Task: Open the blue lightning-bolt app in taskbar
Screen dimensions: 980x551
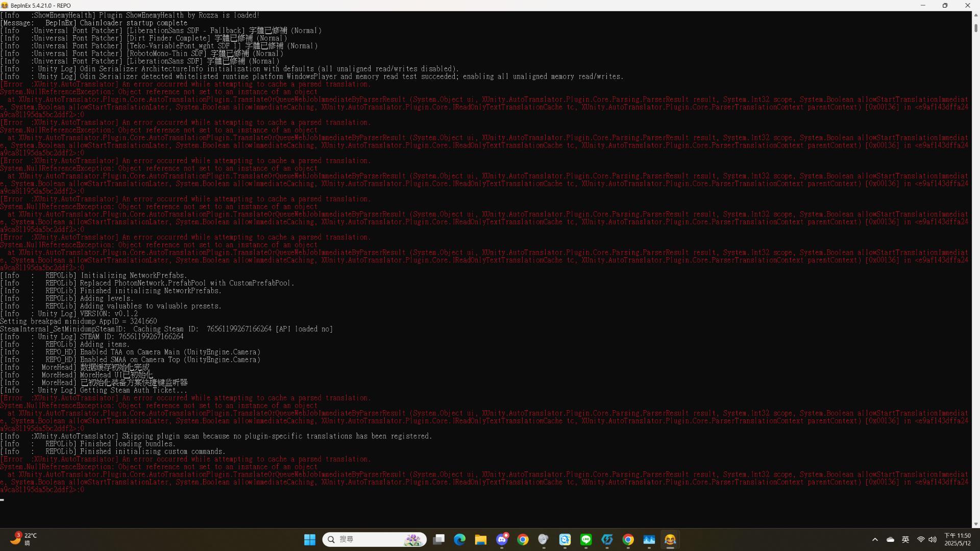Action: tap(607, 540)
